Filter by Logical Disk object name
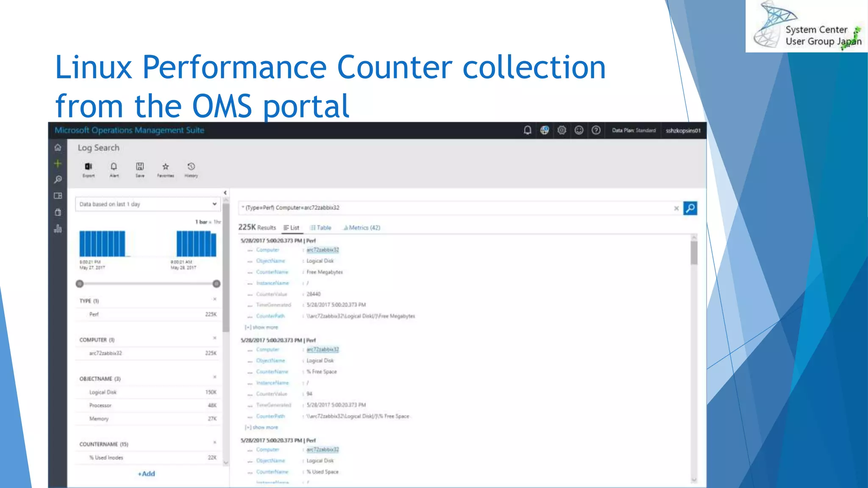The width and height of the screenshot is (868, 488). pyautogui.click(x=147, y=392)
